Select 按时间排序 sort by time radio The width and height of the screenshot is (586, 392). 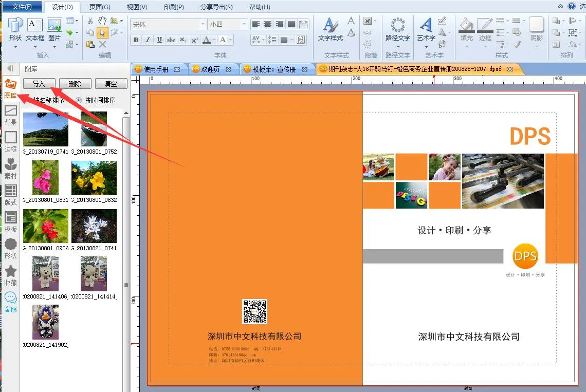click(79, 100)
